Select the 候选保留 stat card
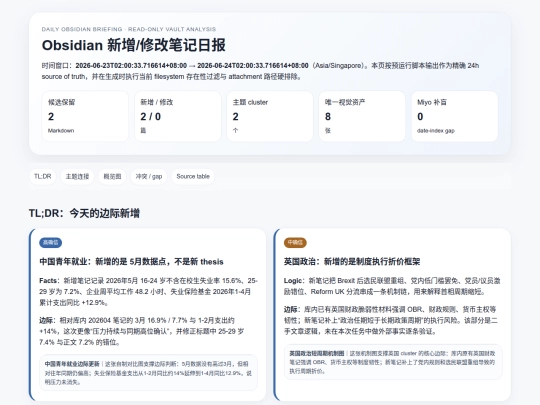 pos(85,116)
